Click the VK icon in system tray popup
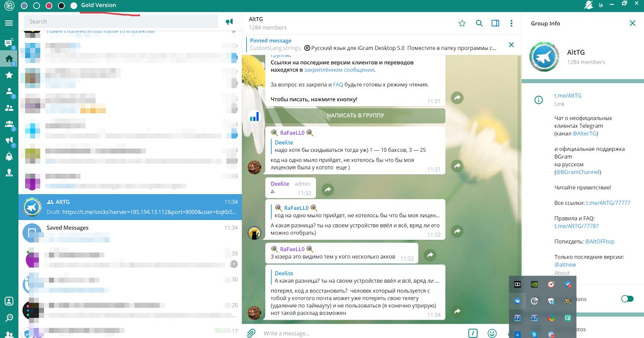Screen dimensions: 644x338 (518, 302)
